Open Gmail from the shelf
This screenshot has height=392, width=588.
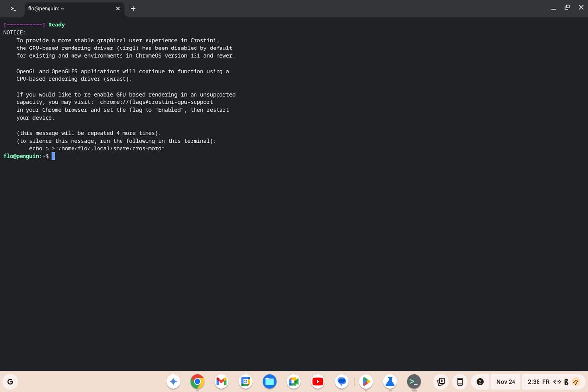coord(221,382)
